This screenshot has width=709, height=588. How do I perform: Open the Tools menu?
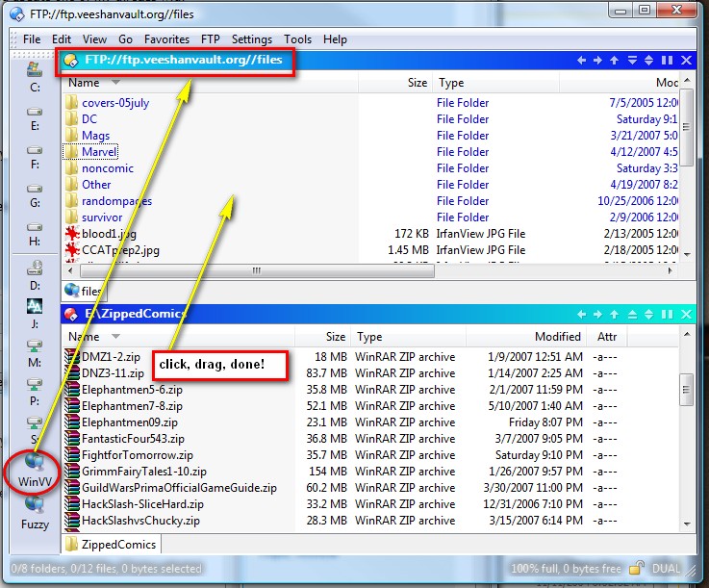pos(297,39)
